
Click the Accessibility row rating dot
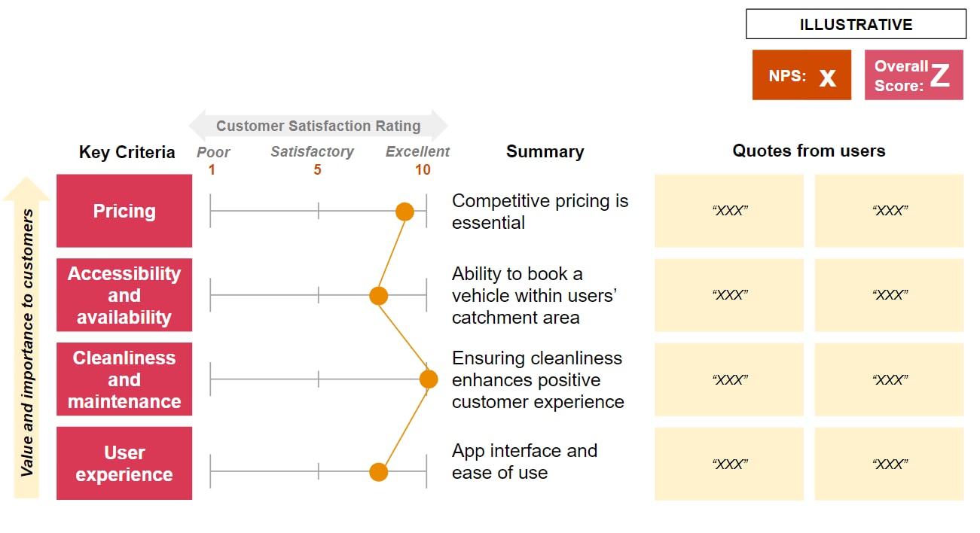click(379, 296)
